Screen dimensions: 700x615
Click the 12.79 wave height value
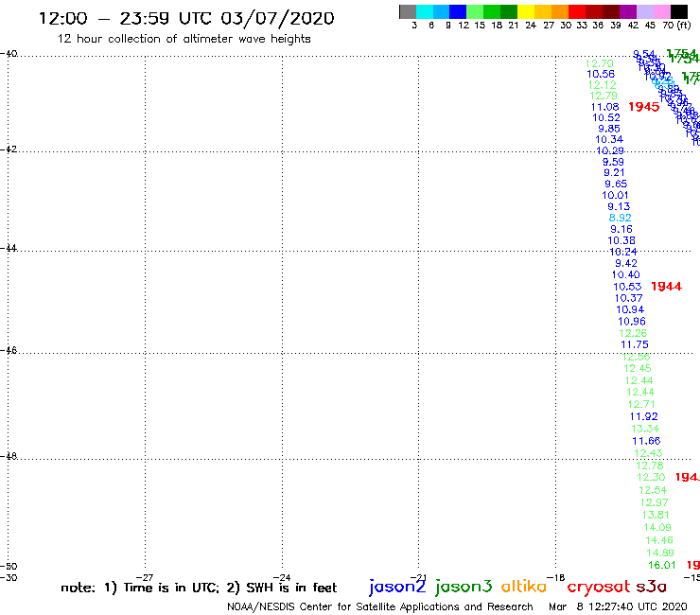tap(604, 96)
